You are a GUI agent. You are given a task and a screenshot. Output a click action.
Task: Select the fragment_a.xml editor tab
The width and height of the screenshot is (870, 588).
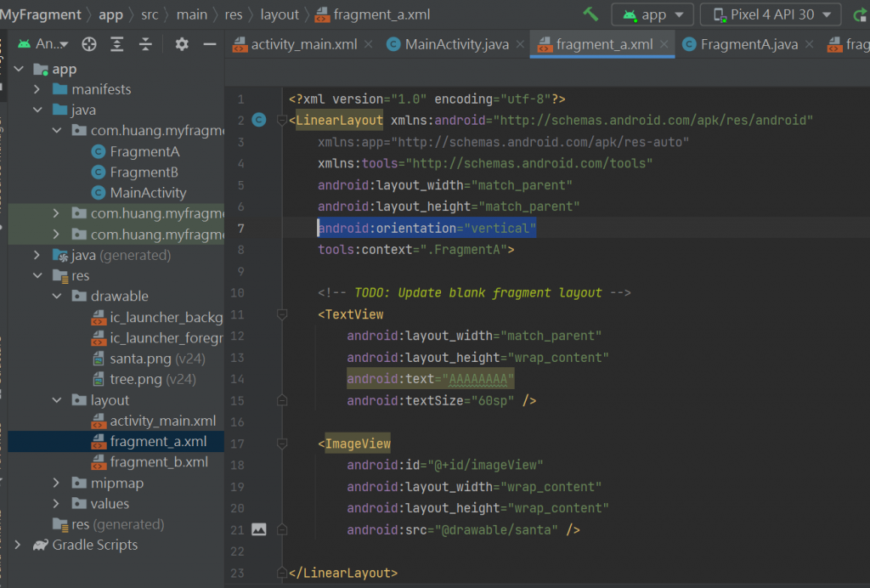pos(604,44)
